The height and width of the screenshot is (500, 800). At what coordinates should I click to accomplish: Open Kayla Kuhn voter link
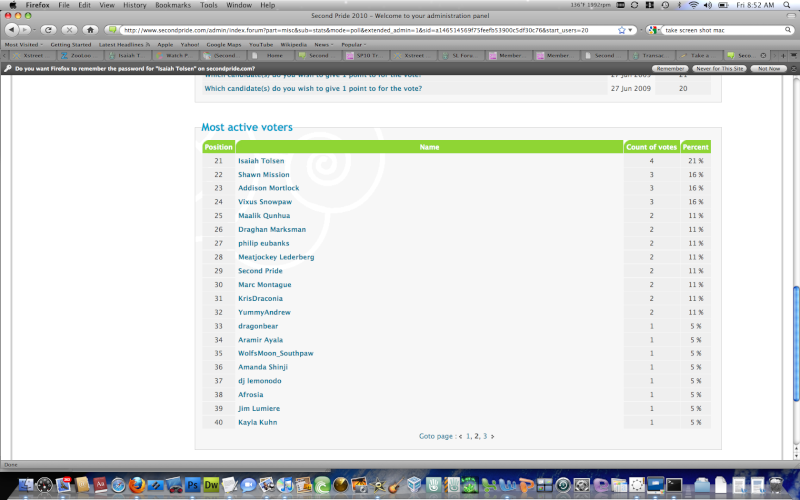coord(257,422)
